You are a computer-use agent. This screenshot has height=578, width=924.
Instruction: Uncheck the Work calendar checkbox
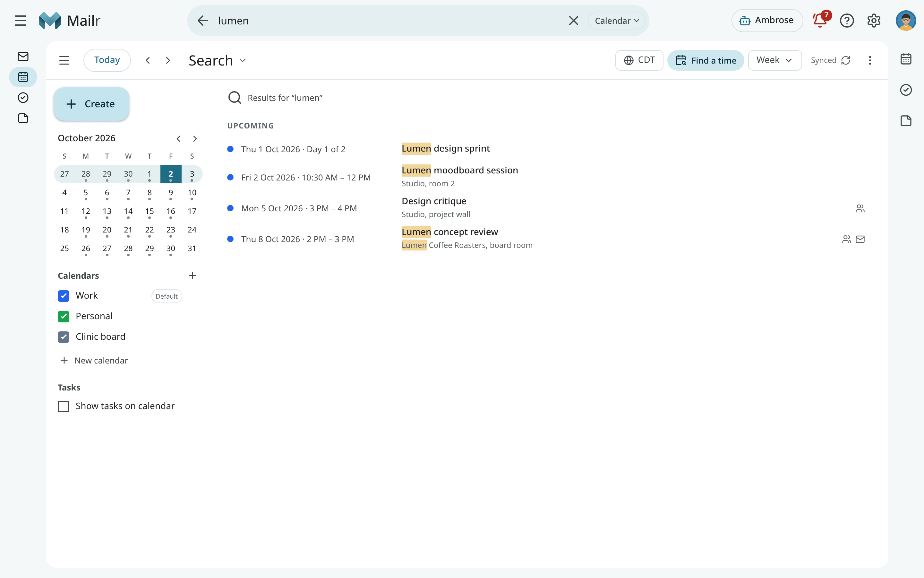[64, 296]
